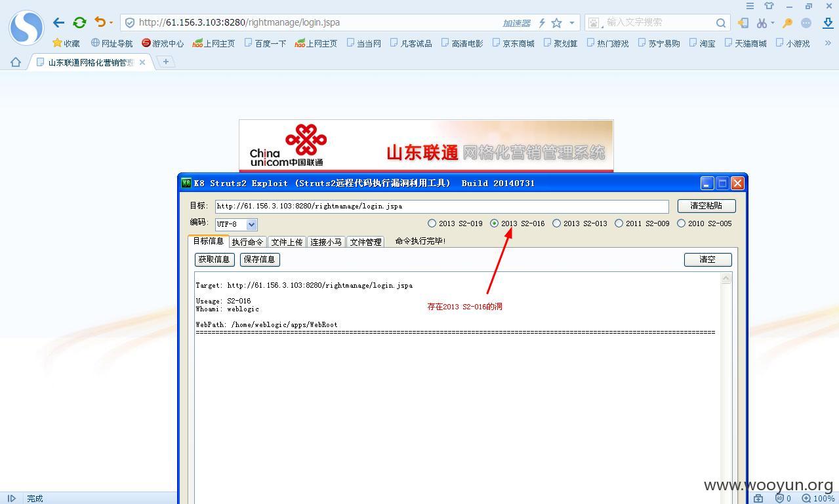This screenshot has width=839, height=504.
Task: Click the zoom 100% indicator
Action: [818, 498]
